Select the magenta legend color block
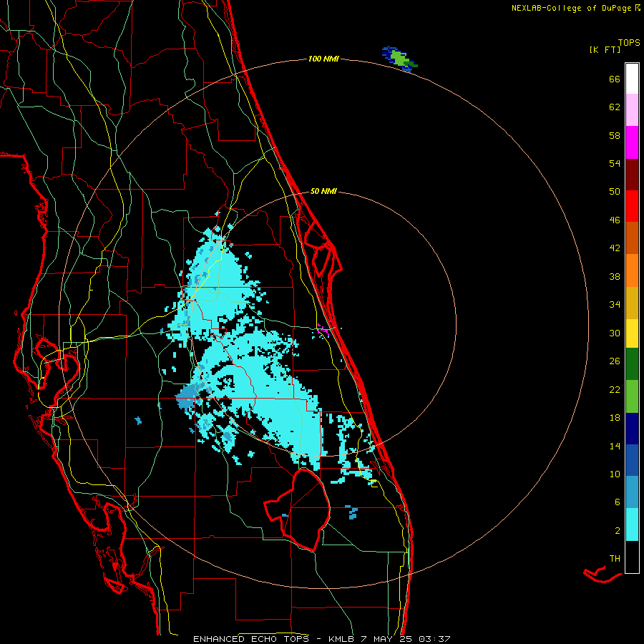The height and width of the screenshot is (644, 644). (x=632, y=142)
